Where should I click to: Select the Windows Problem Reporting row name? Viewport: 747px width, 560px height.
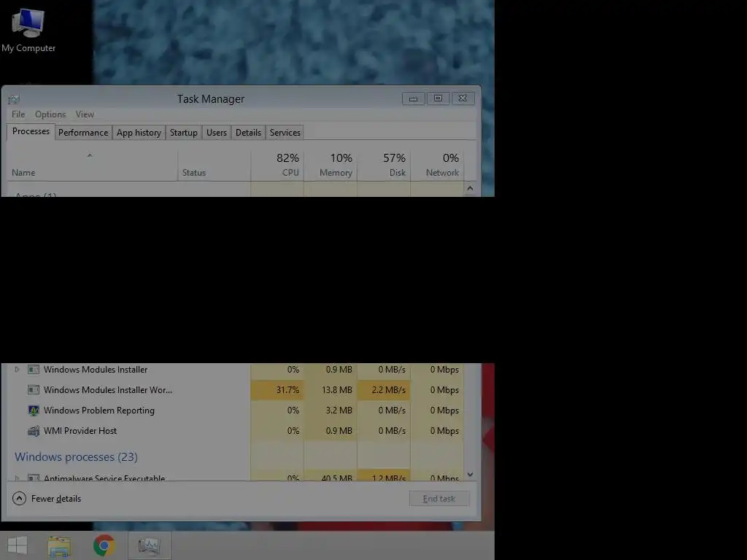[x=99, y=411]
